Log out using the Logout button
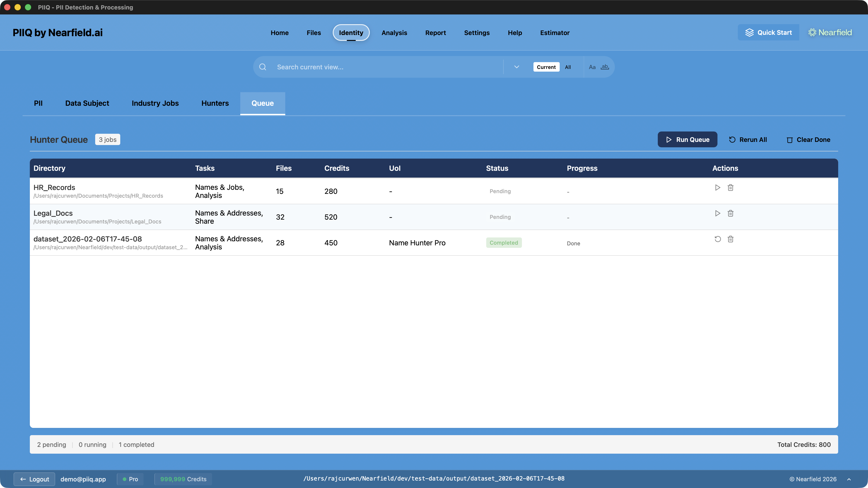 pos(34,479)
